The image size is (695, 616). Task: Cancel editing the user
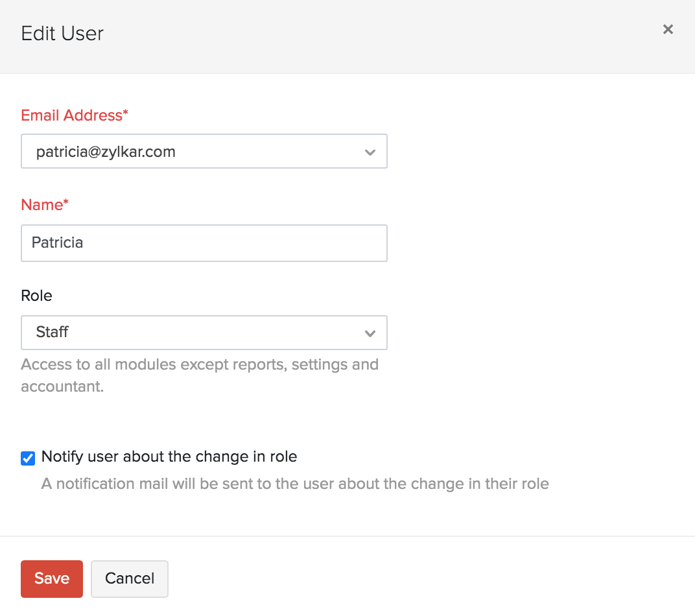(x=129, y=578)
